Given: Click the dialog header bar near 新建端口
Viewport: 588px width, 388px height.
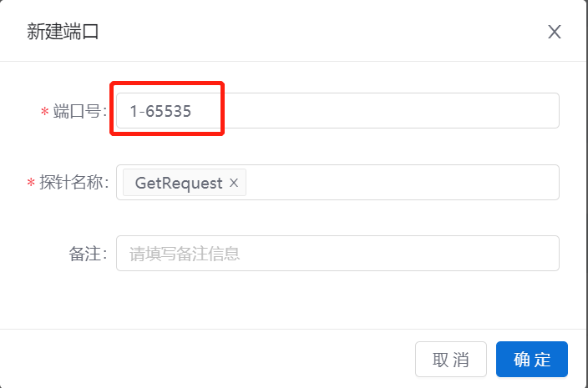Looking at the screenshot, I should click(293, 31).
